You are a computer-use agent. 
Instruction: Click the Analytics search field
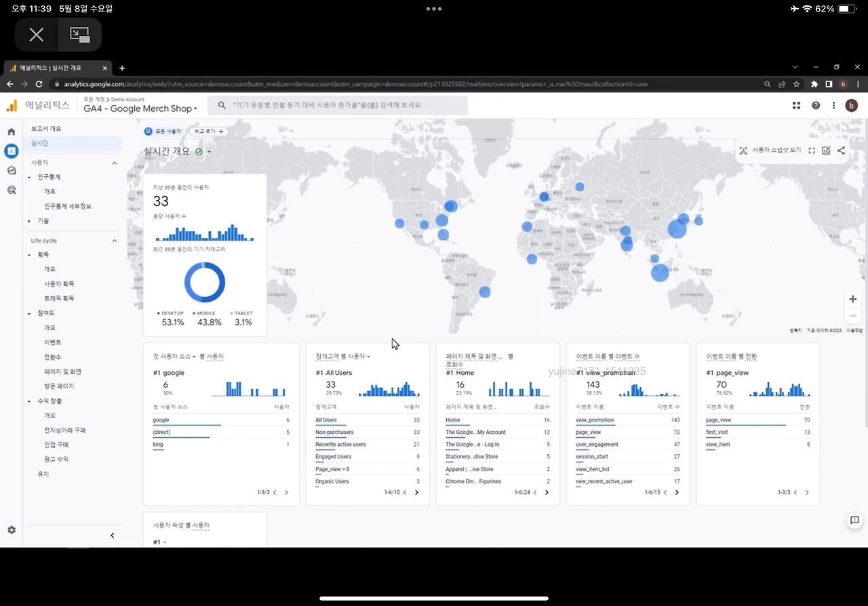click(338, 105)
